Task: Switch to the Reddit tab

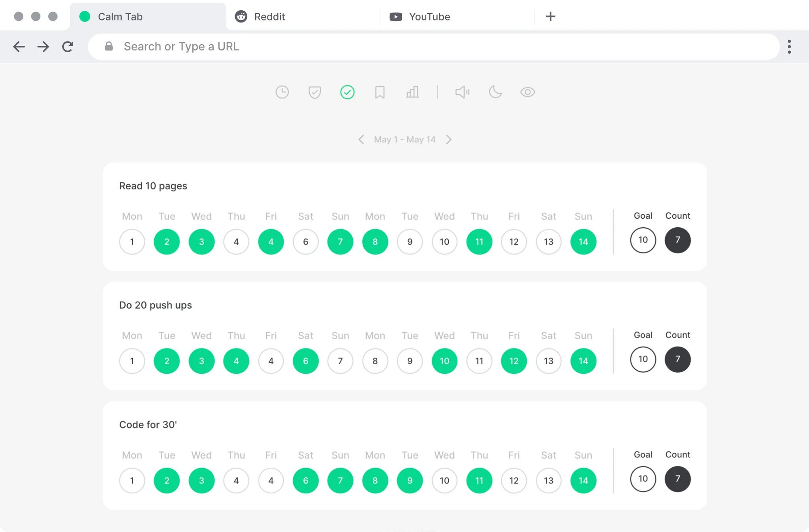Action: pos(303,17)
